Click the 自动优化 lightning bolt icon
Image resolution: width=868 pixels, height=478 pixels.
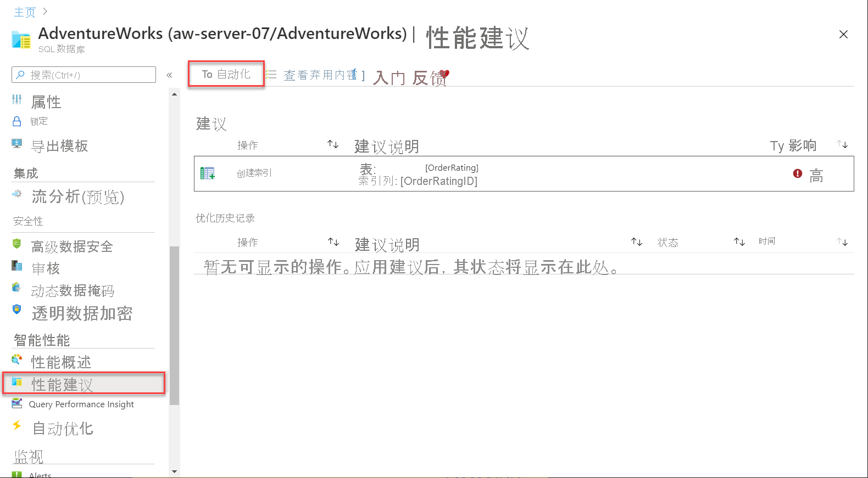pos(17,425)
